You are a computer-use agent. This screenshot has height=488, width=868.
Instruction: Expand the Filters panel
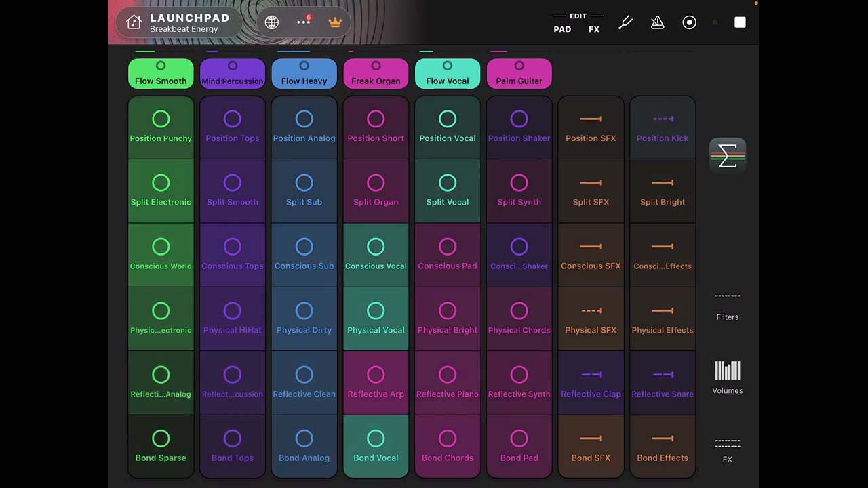(728, 306)
